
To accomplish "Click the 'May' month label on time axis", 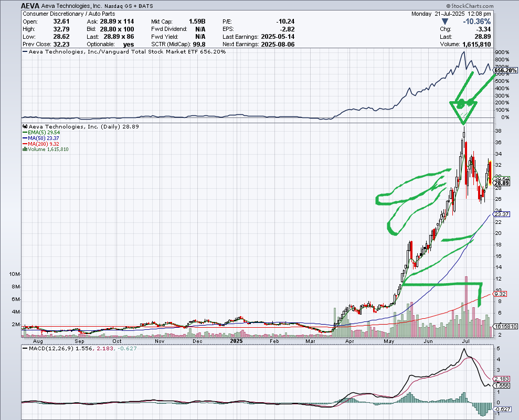I will (389, 341).
